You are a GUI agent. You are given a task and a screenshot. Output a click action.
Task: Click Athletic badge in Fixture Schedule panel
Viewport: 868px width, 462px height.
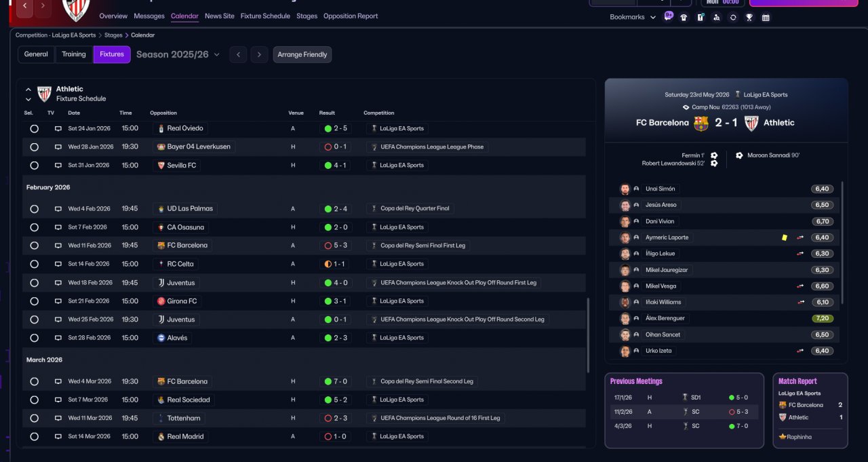tap(44, 94)
